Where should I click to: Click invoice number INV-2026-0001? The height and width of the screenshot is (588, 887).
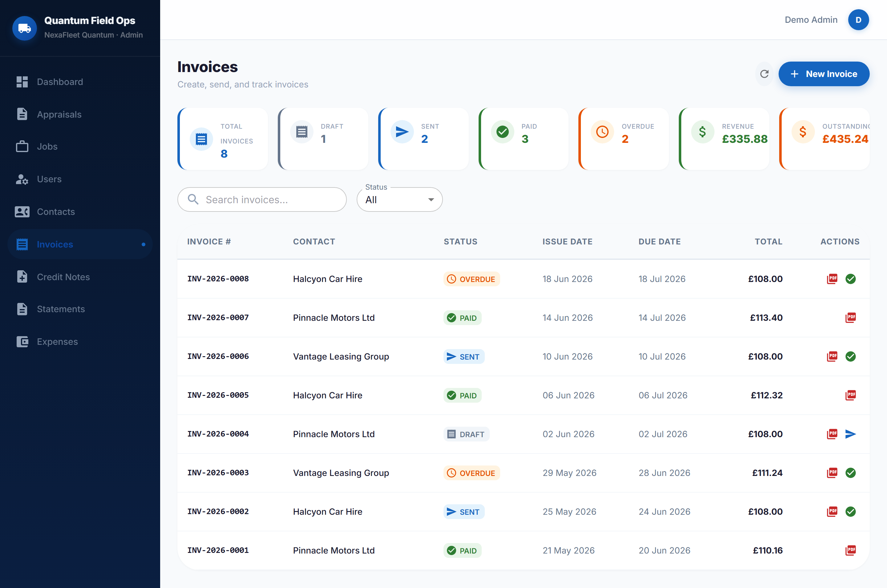(218, 550)
